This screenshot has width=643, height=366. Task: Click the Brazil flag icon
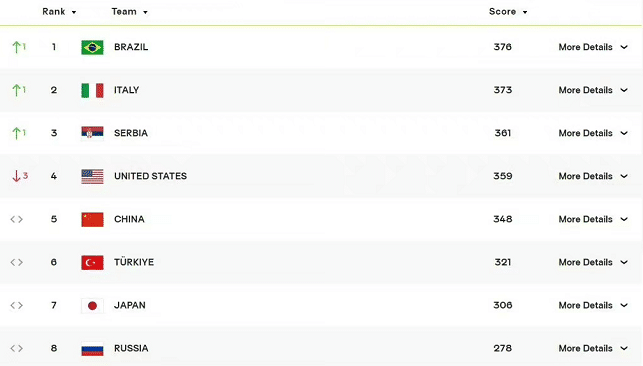(92, 48)
